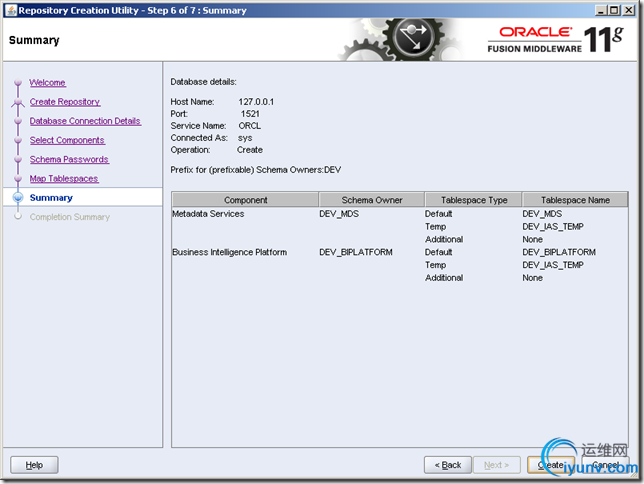Maximize the Repository Creation Utility window
This screenshot has height=484, width=644.
click(x=614, y=10)
